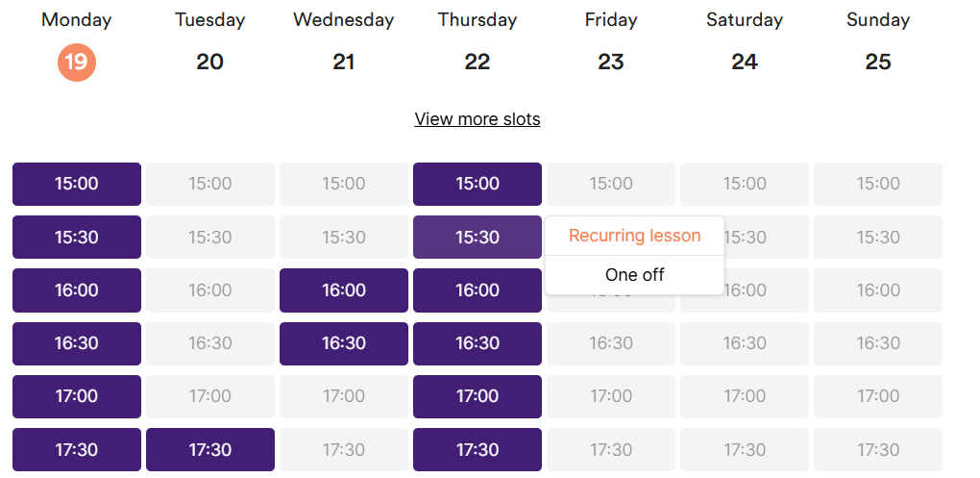Pick the Wednesday 16:00 slot
980x478 pixels.
[x=344, y=290]
